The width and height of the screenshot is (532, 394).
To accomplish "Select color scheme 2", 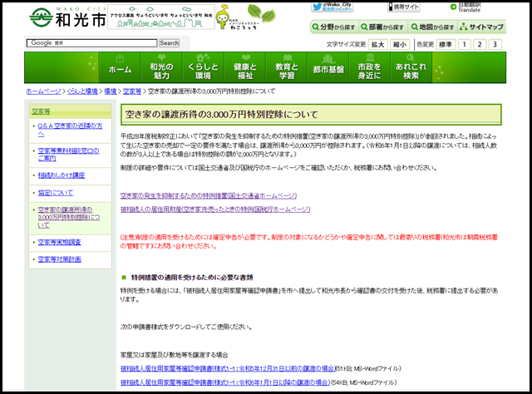I will (480, 44).
